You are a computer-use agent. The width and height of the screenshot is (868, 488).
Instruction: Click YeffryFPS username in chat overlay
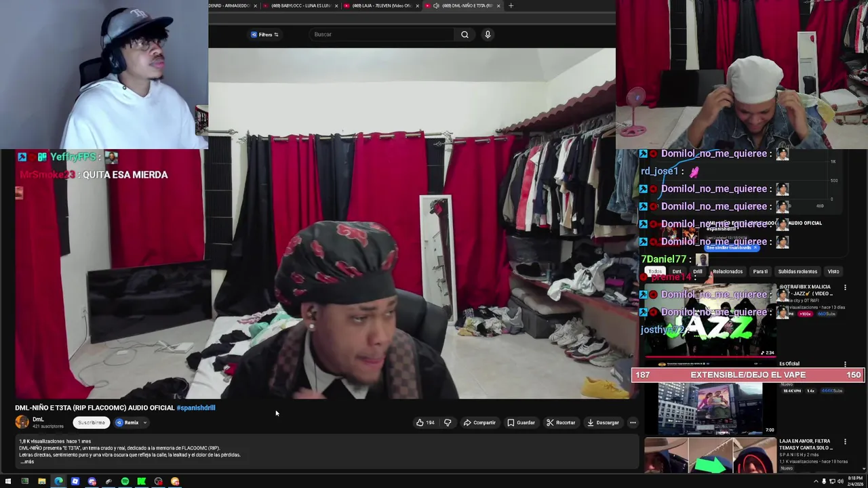(x=73, y=157)
